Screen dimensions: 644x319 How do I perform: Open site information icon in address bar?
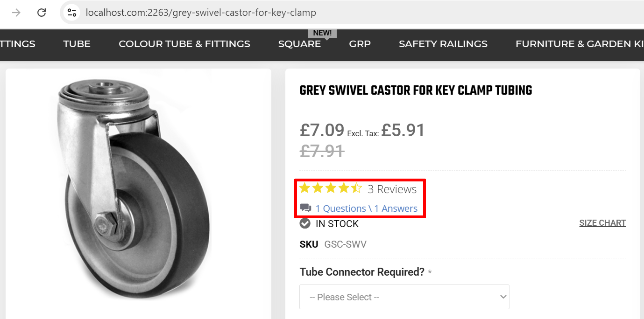[x=71, y=13]
